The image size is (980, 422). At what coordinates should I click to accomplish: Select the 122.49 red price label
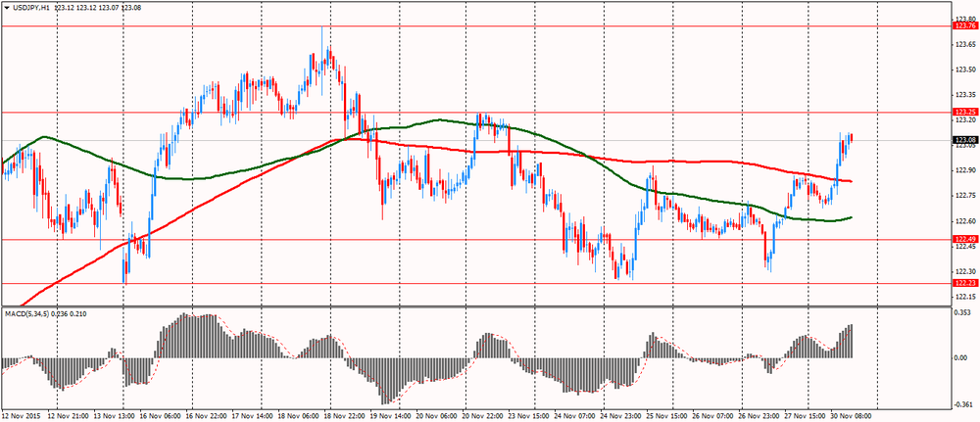coord(964,239)
